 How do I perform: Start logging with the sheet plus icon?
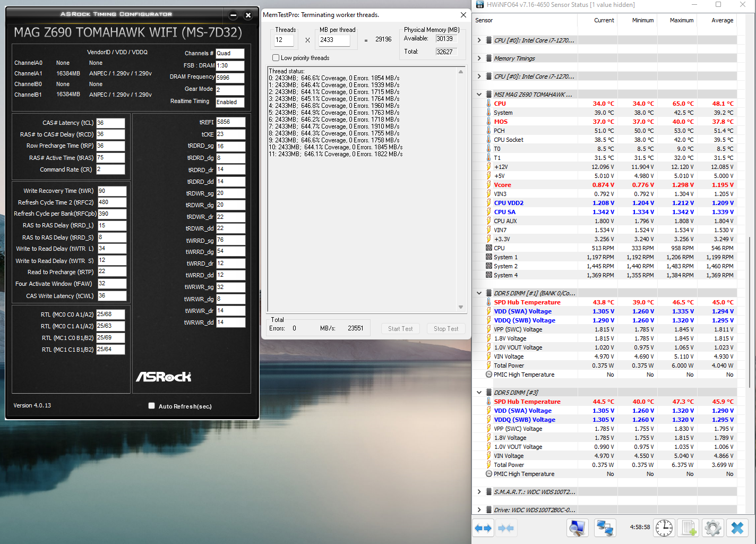[689, 528]
